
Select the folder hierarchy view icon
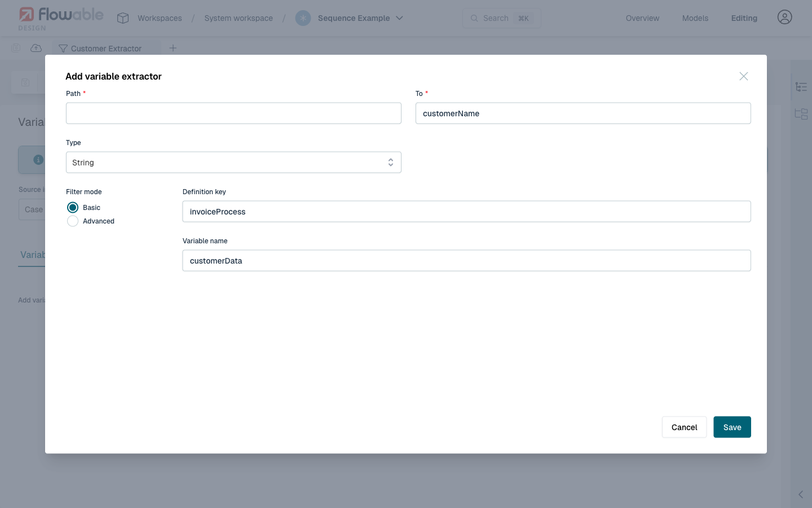pyautogui.click(x=801, y=113)
